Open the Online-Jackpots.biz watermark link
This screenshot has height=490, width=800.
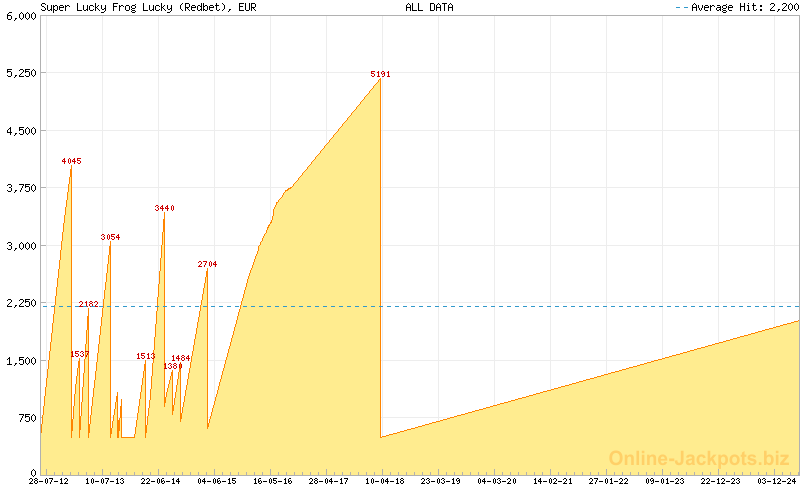[699, 458]
